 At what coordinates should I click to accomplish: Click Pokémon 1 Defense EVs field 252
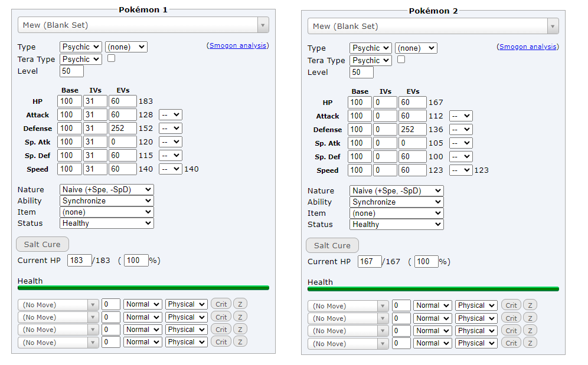pyautogui.click(x=123, y=128)
